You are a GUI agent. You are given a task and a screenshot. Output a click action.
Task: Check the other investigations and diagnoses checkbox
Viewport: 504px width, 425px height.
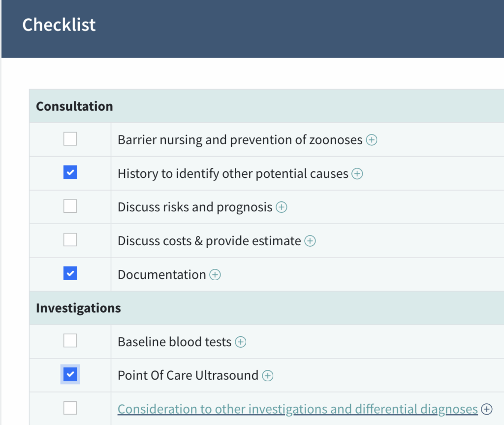(x=70, y=408)
